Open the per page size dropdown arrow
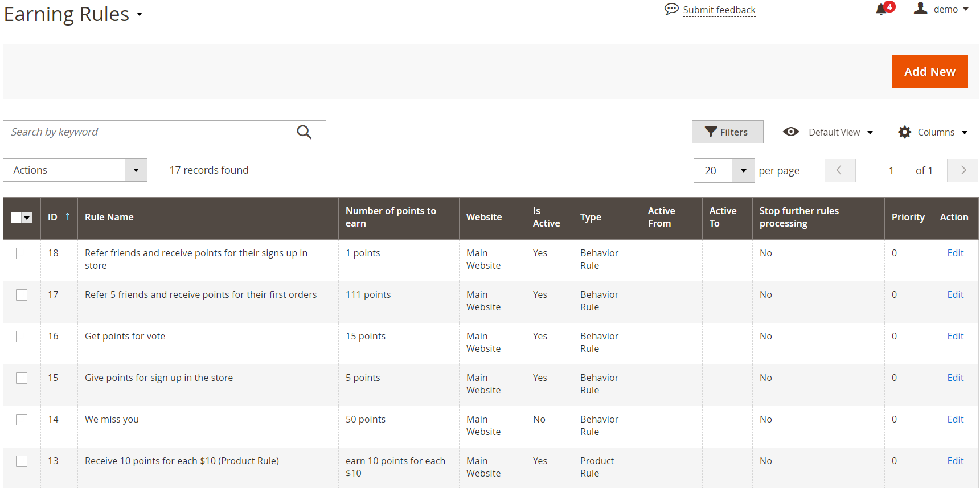Screen dimensions: 980x488 coord(743,171)
